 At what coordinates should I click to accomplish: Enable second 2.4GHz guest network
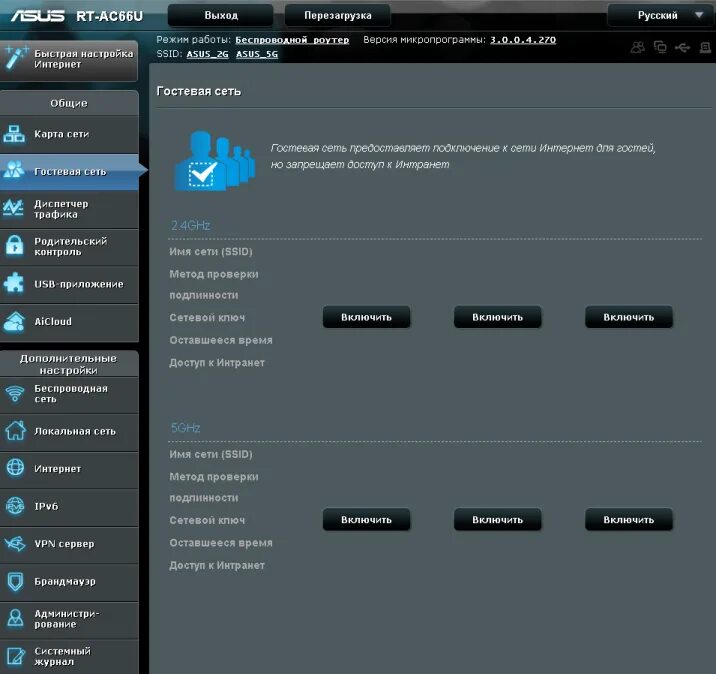click(x=497, y=317)
